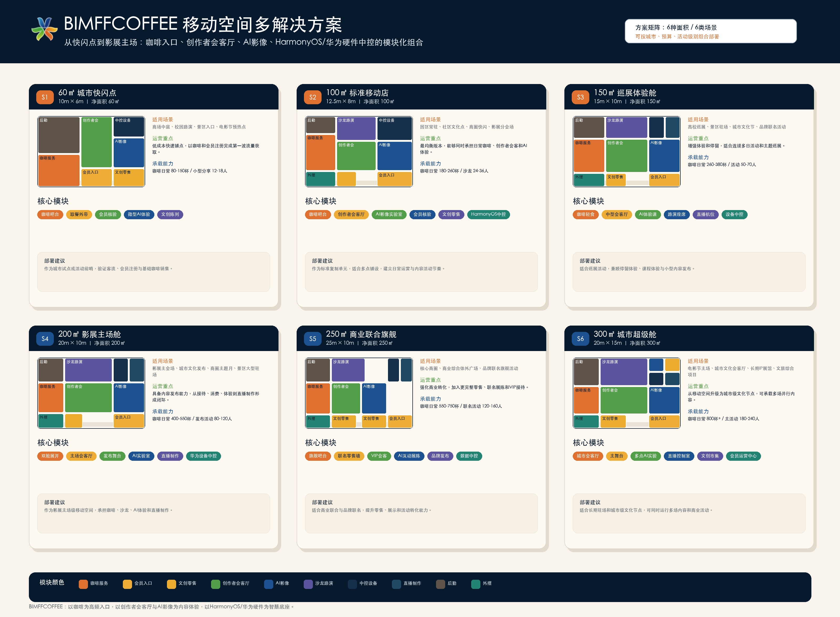This screenshot has width=840, height=617.
Task: Click the 部署建议 note about 城市试点
Action: pyautogui.click(x=154, y=272)
